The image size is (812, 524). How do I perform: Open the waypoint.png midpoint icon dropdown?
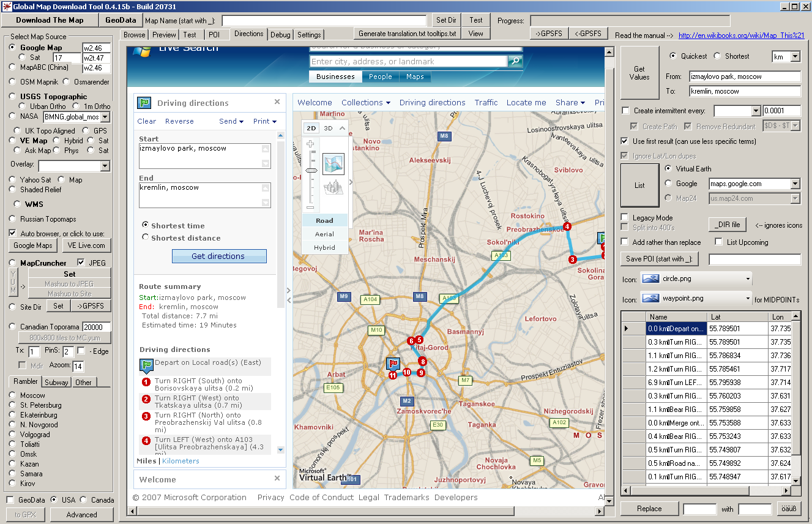pos(748,299)
